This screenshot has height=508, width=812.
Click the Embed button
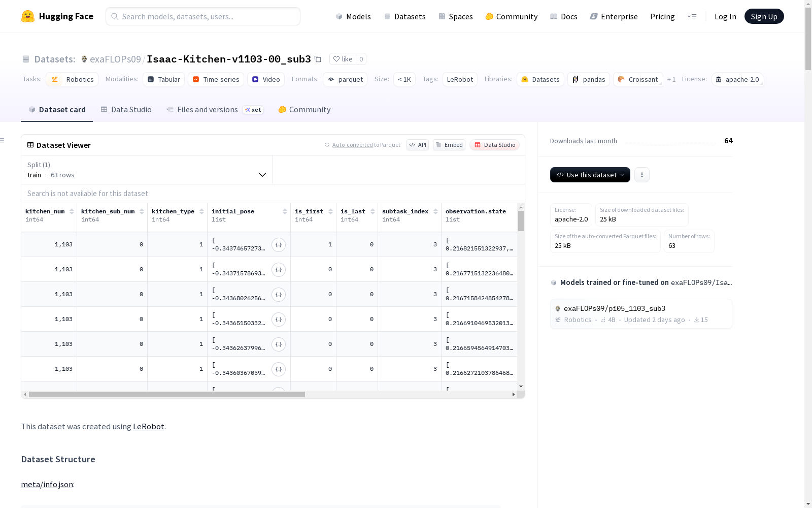[x=449, y=145]
